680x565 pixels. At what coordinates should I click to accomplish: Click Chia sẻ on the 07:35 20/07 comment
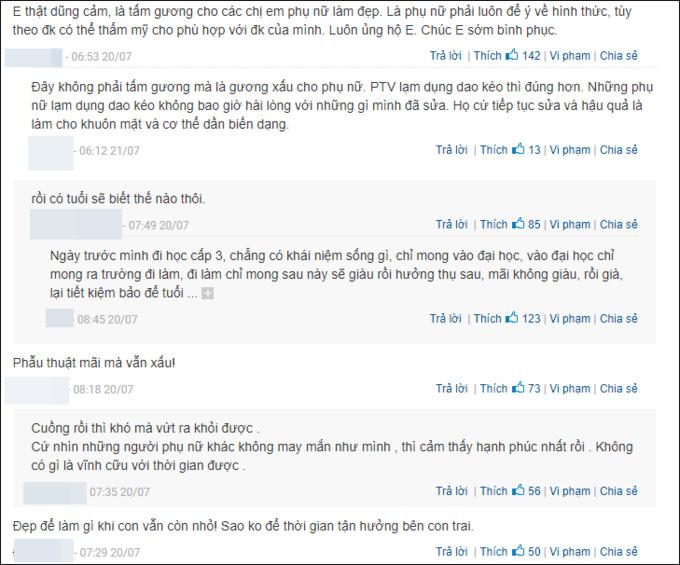pos(618,491)
